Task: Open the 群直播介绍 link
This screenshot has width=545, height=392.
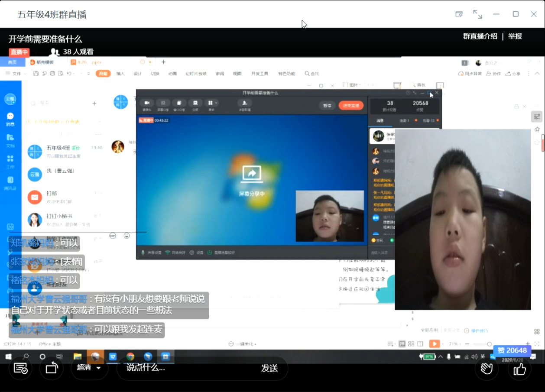Action: pyautogui.click(x=480, y=36)
